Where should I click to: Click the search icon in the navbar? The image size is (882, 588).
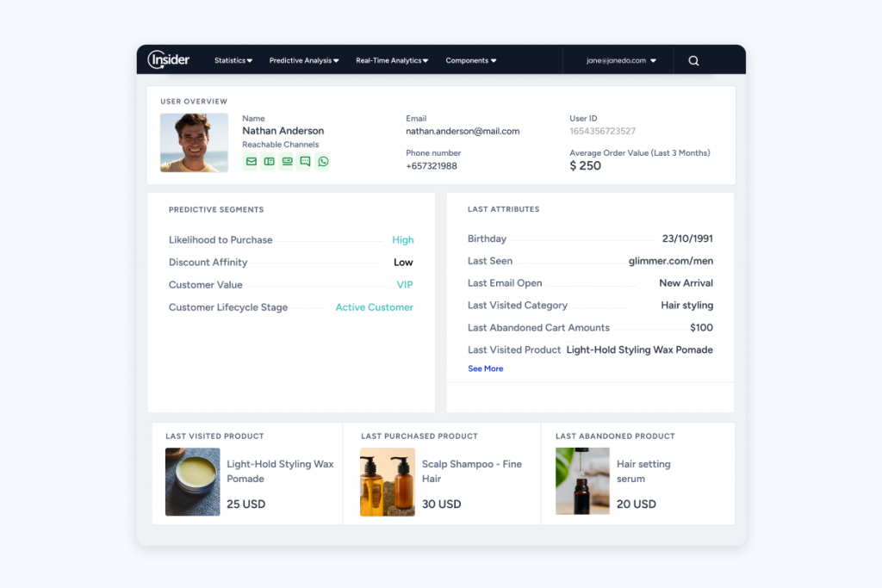point(693,60)
